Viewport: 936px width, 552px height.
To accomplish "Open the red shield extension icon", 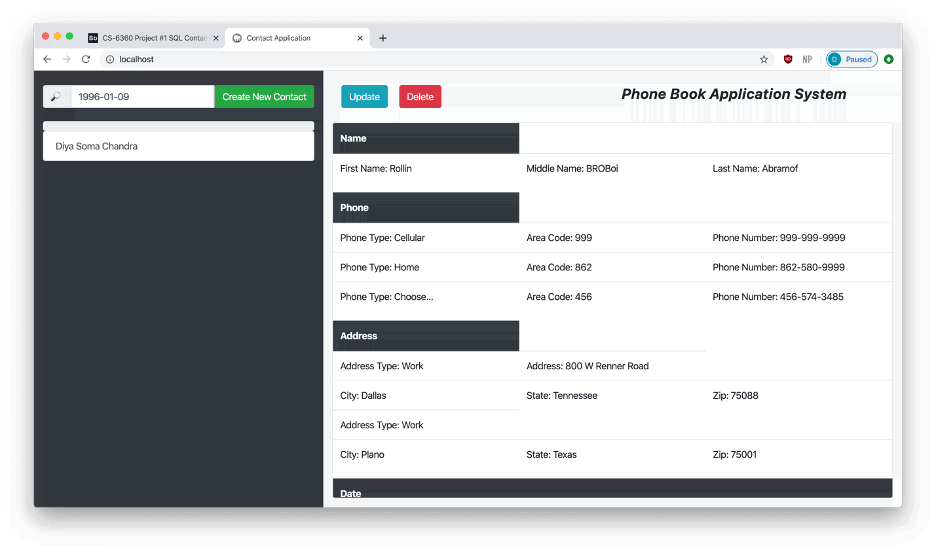I will coord(788,59).
